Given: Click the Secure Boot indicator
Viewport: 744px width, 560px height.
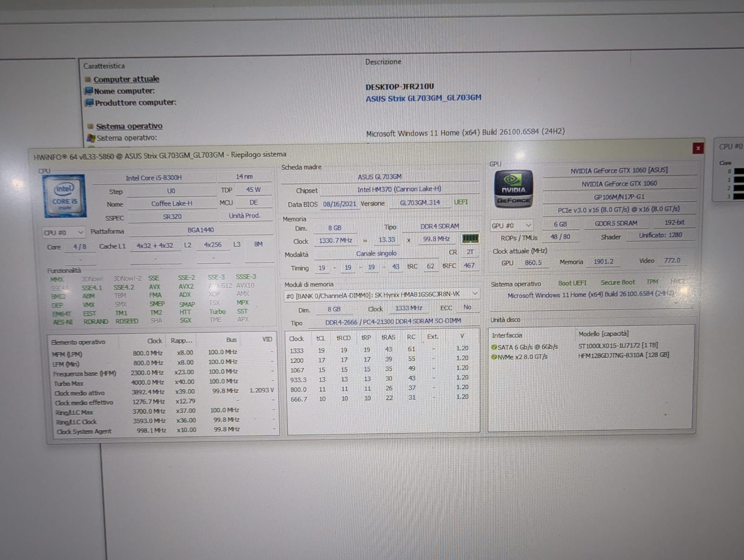Looking at the screenshot, I should [618, 282].
